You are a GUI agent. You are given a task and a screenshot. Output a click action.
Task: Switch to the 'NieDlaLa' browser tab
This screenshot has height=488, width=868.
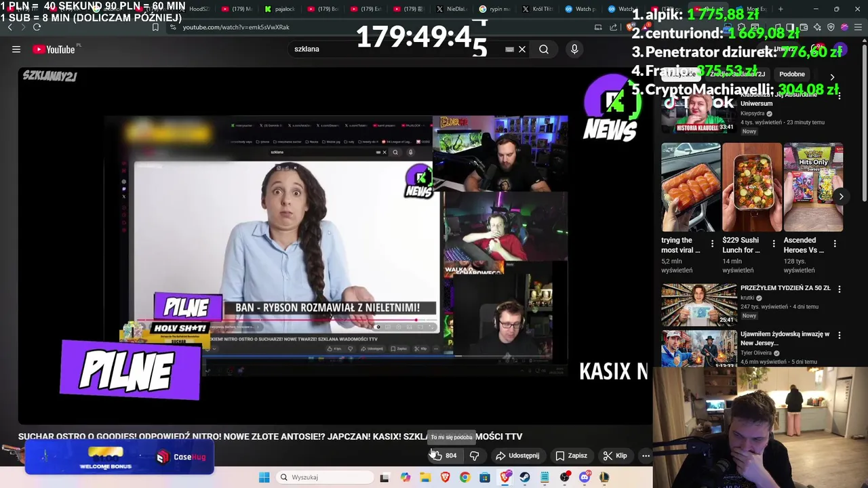(x=451, y=9)
